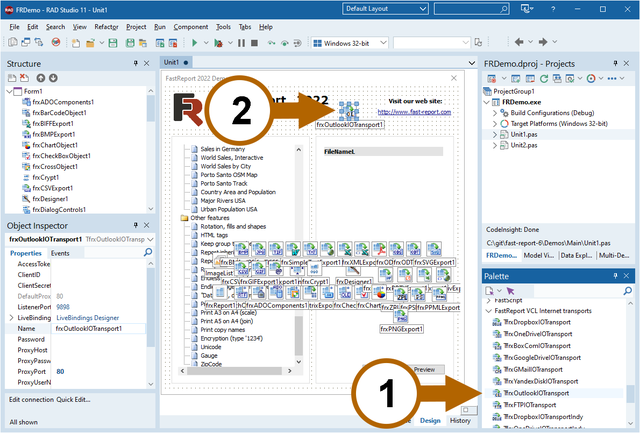
Task: Click the Save All double-disk icon
Action: (x=130, y=43)
